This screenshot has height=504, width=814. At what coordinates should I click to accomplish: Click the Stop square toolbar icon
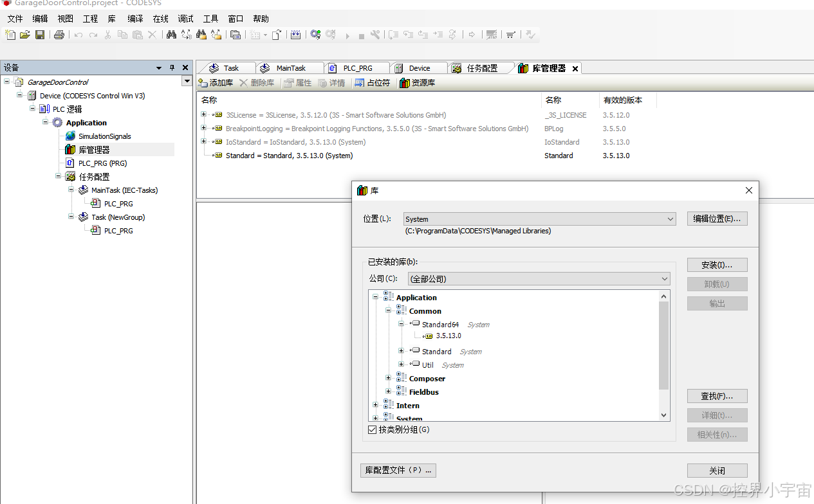click(x=362, y=36)
